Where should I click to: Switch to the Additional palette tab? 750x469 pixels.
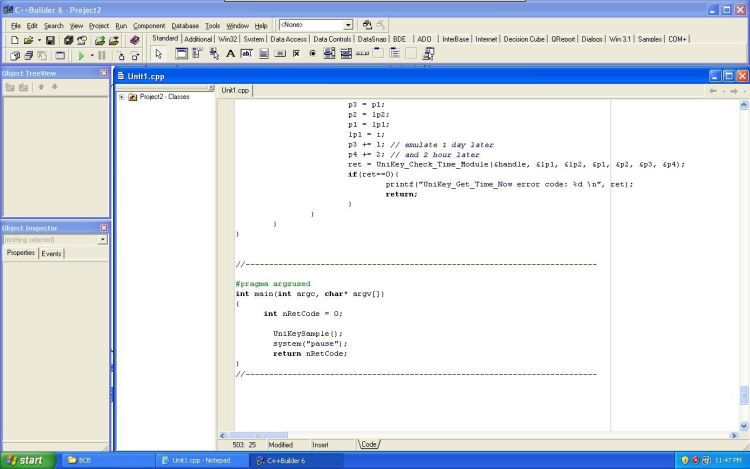tap(198, 39)
